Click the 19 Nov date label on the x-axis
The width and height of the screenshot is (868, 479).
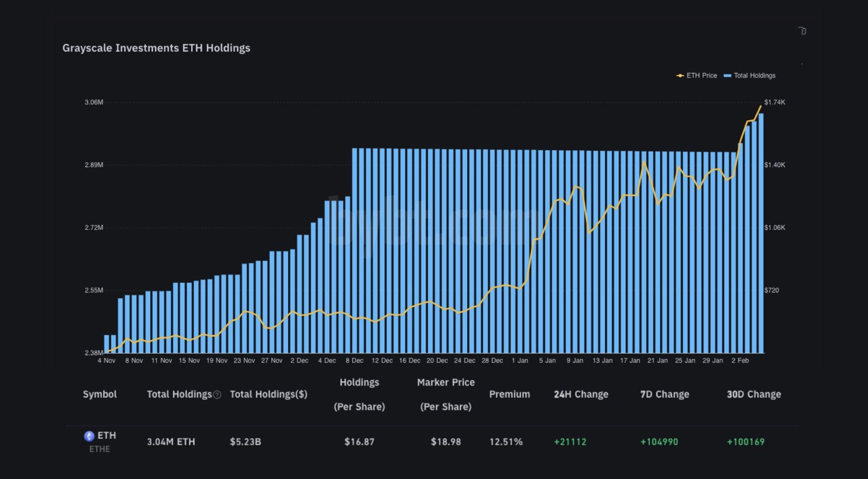click(x=217, y=360)
